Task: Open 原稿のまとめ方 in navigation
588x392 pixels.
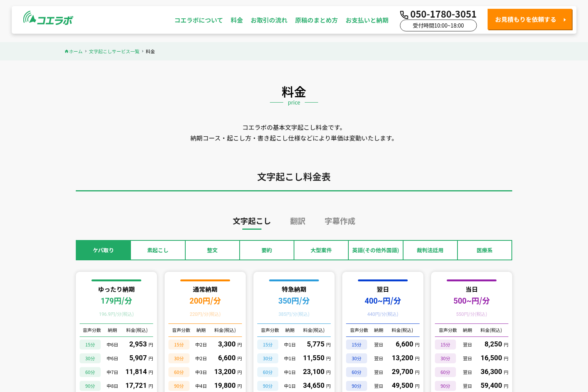Action: tap(317, 20)
